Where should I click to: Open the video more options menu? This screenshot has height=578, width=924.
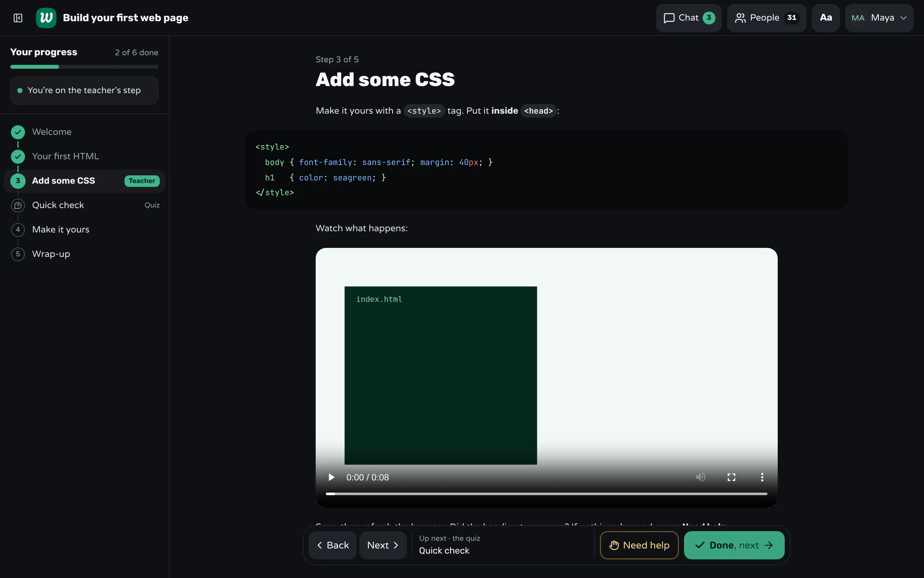point(762,477)
